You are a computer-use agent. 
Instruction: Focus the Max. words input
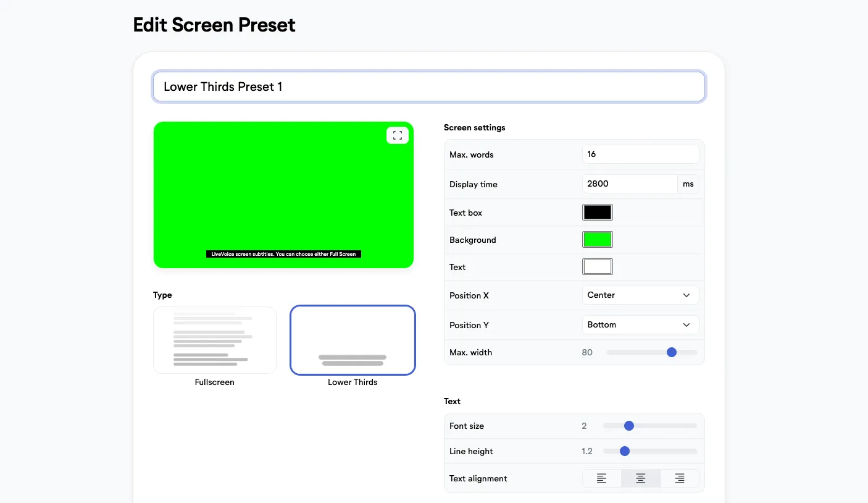(x=640, y=154)
